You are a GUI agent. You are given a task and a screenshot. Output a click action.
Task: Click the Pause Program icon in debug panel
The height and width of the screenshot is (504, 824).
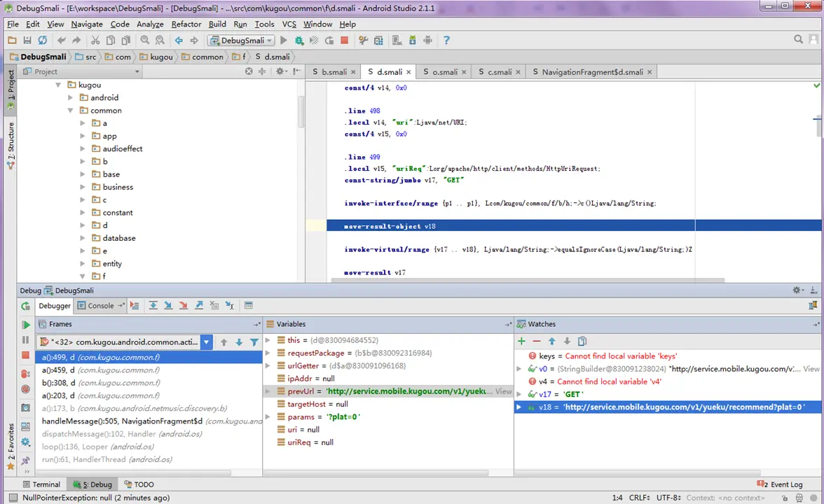click(x=25, y=340)
